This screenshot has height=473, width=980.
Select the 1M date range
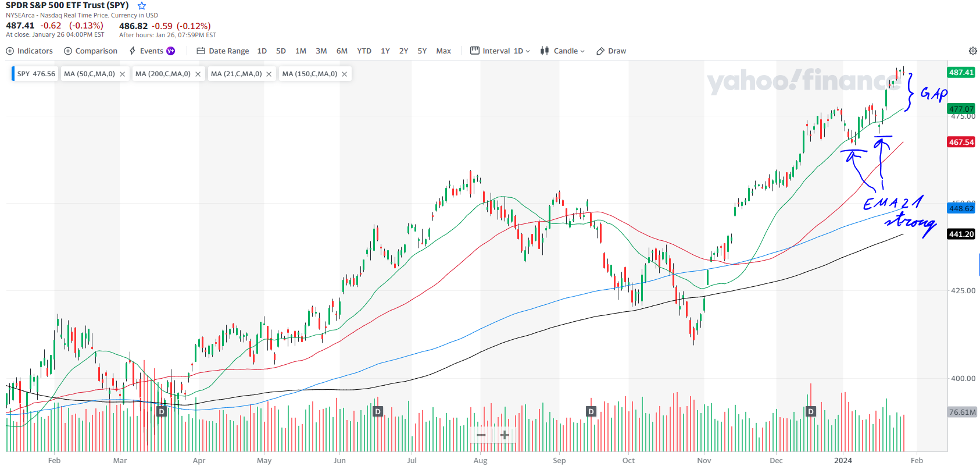coord(301,51)
